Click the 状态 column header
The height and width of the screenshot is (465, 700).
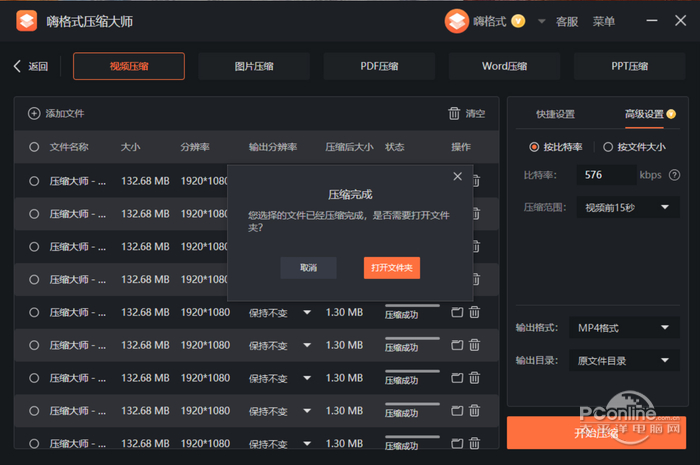coord(395,147)
